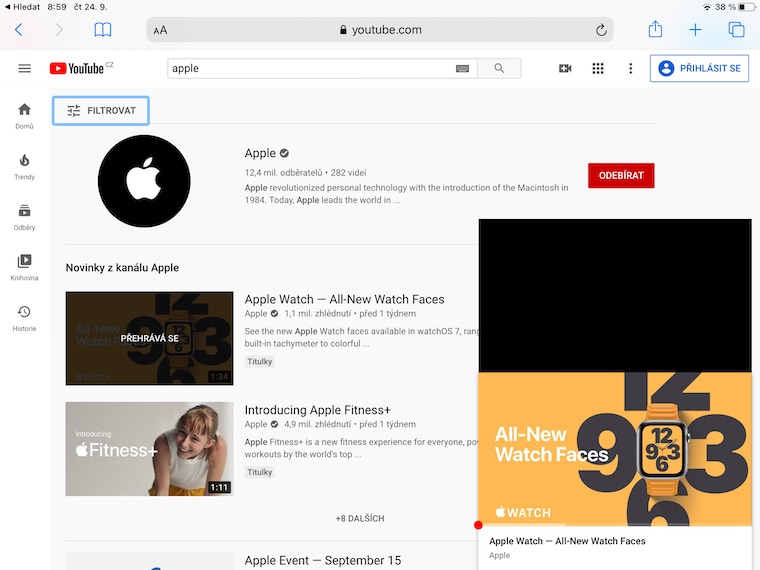Open the AA reader view menu
Image resolution: width=760 pixels, height=570 pixels.
click(x=160, y=30)
